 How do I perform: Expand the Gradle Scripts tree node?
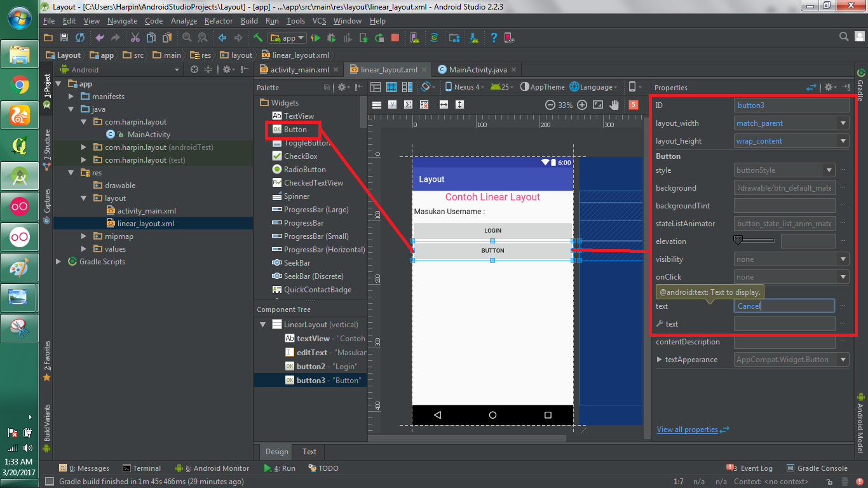[x=58, y=261]
